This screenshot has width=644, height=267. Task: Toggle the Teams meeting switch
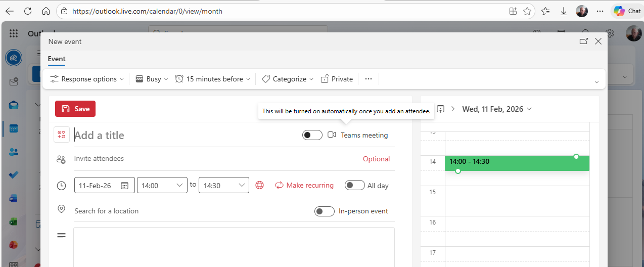312,135
